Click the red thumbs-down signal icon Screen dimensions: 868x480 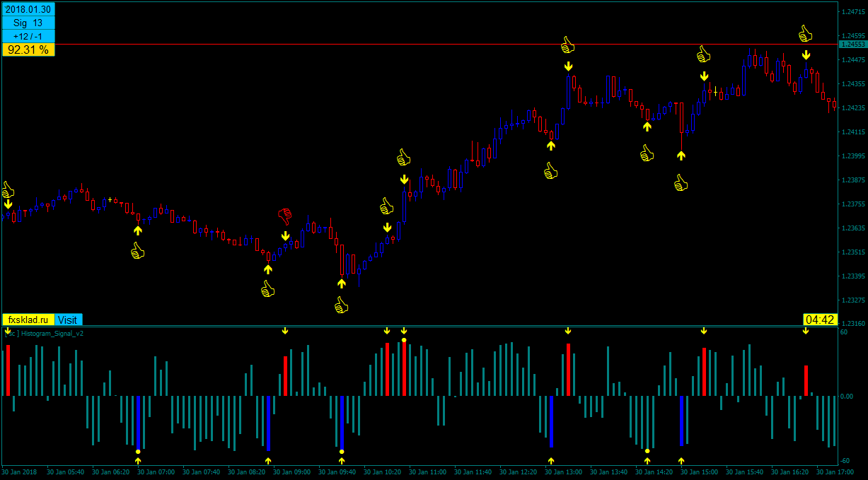pyautogui.click(x=285, y=216)
